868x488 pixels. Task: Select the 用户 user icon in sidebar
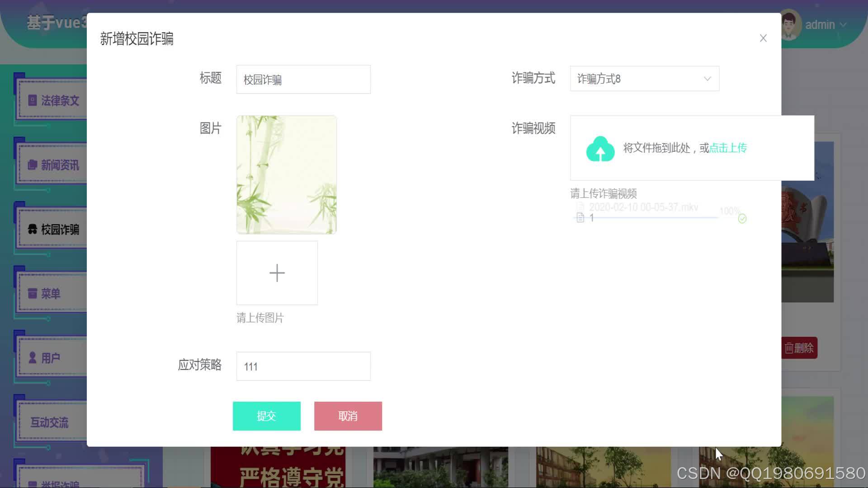(x=32, y=358)
